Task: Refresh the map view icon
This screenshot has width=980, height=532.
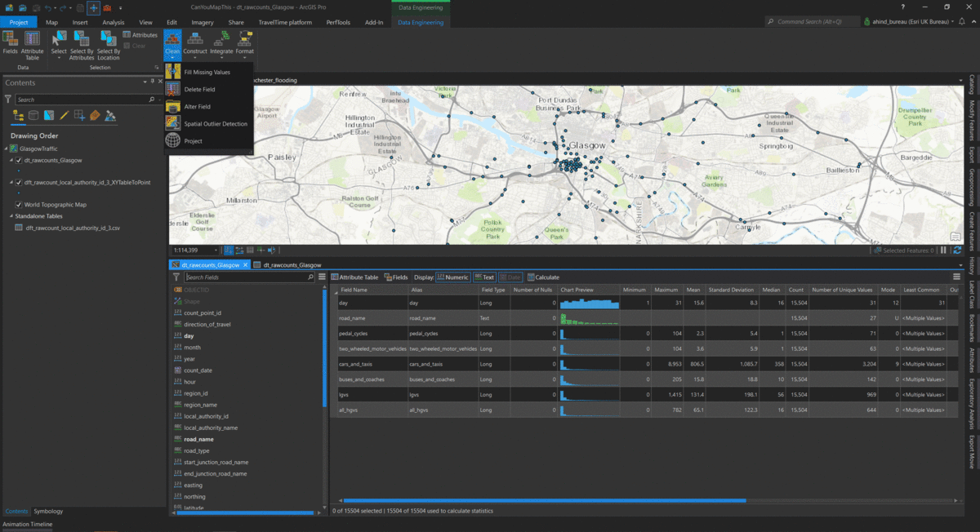Action: (957, 250)
